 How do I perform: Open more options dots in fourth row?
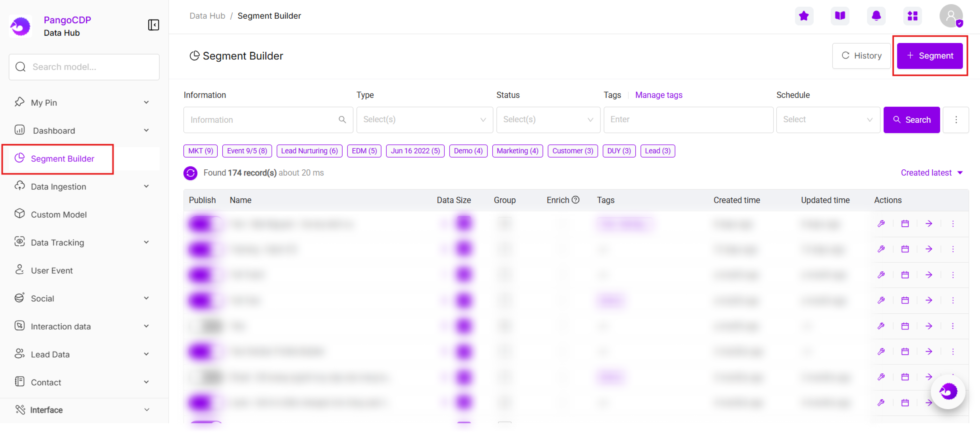pos(953,301)
